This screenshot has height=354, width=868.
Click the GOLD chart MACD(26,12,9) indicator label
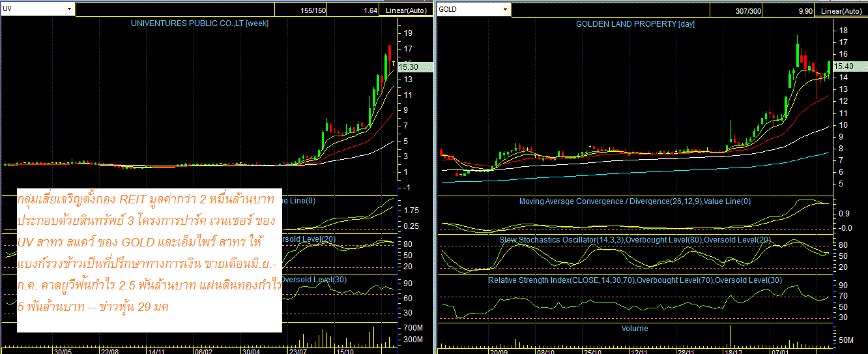635,201
